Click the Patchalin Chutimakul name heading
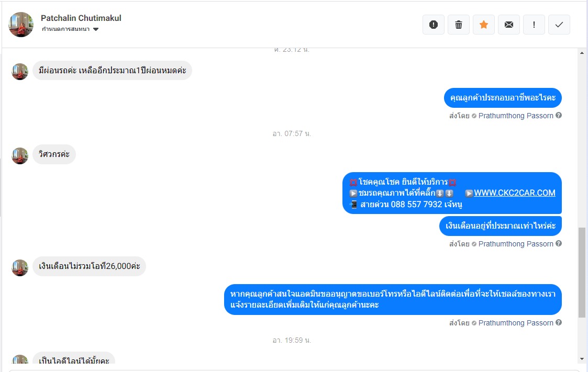Image resolution: width=588 pixels, height=372 pixels. (x=81, y=18)
